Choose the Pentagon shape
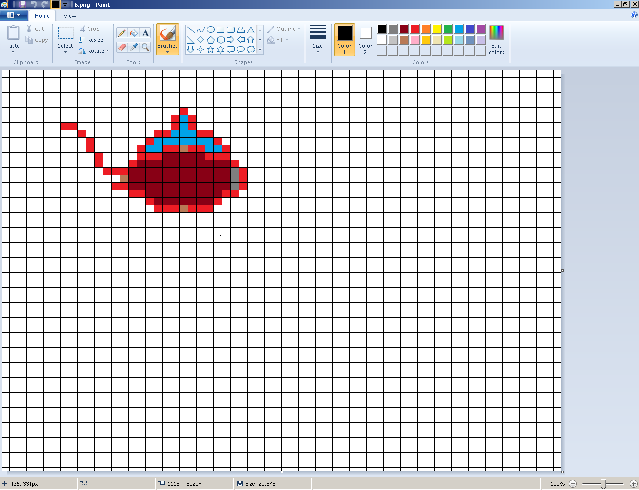 coord(211,40)
